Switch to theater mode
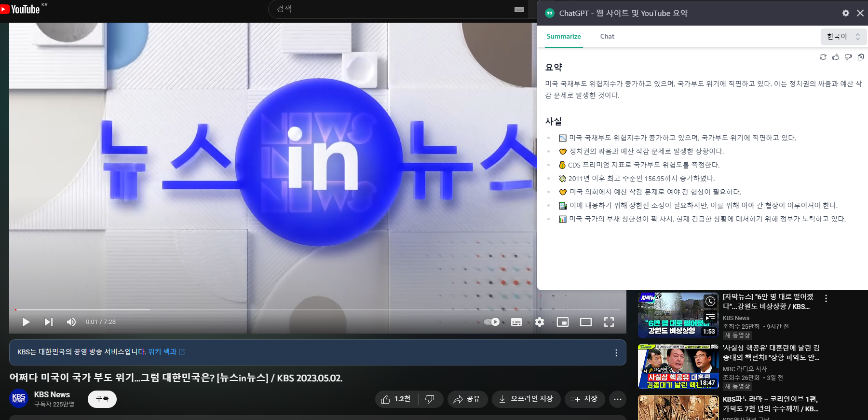Image resolution: width=868 pixels, height=420 pixels. pyautogui.click(x=586, y=322)
